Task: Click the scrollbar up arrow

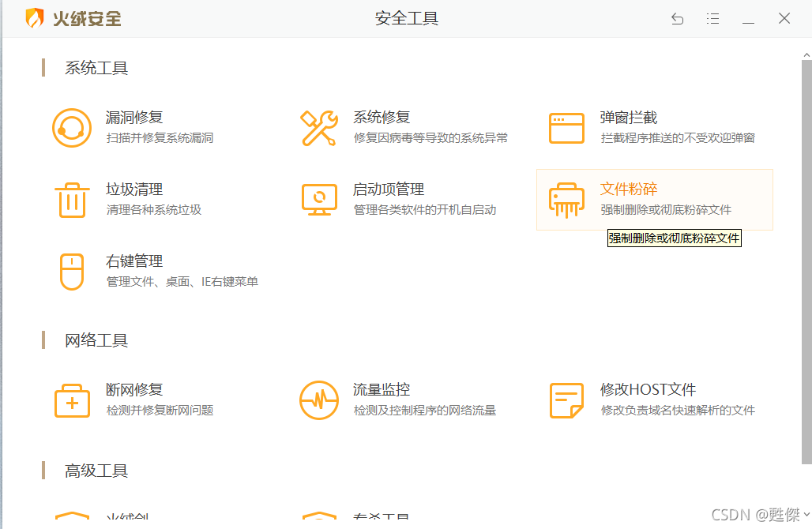Action: pyautogui.click(x=806, y=54)
